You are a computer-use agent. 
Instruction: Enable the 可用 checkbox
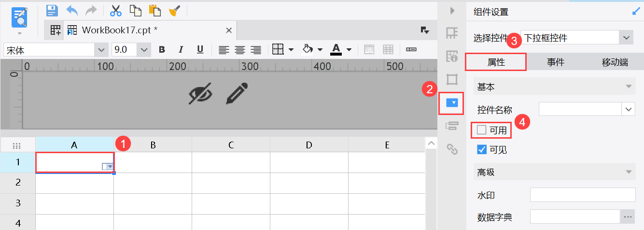tap(482, 129)
